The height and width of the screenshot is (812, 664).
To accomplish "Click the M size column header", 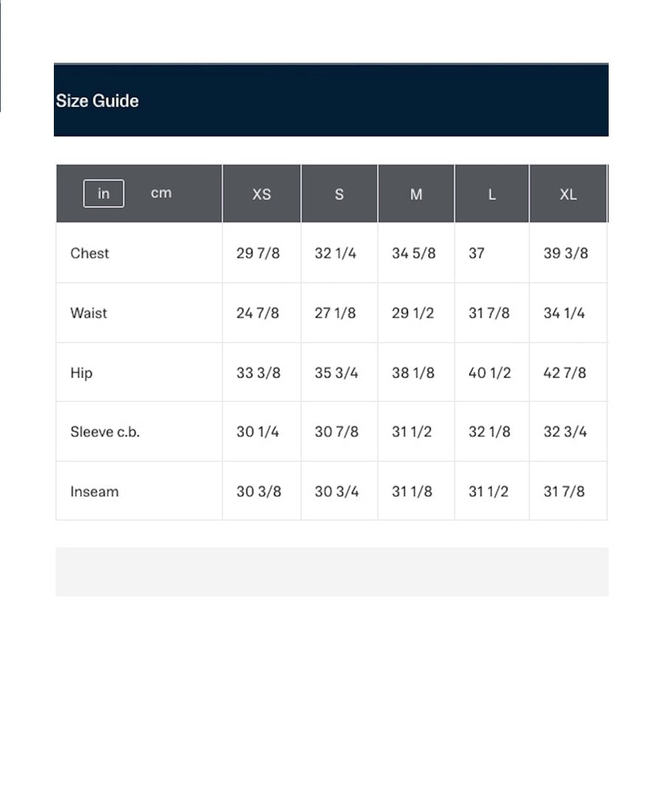I will coord(416,194).
